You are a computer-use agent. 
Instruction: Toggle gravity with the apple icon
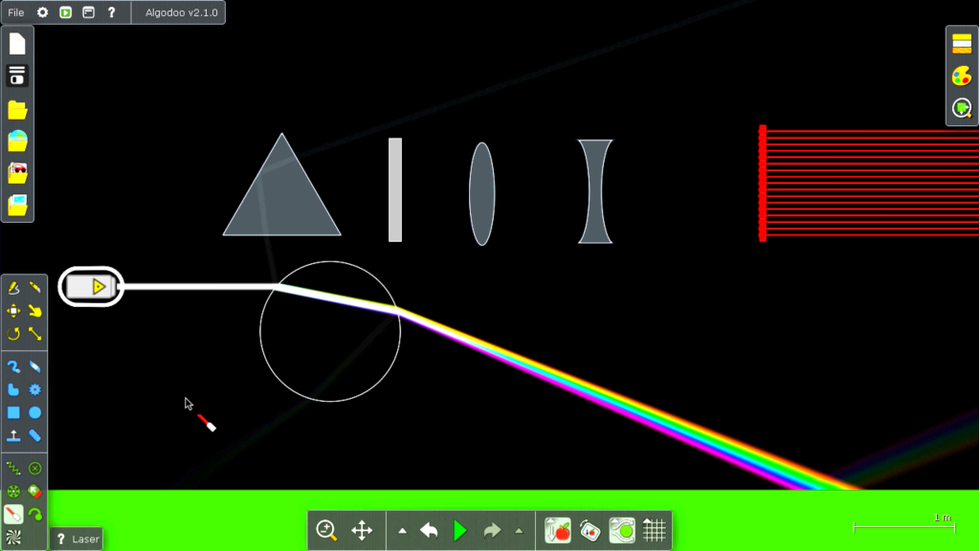pos(559,532)
